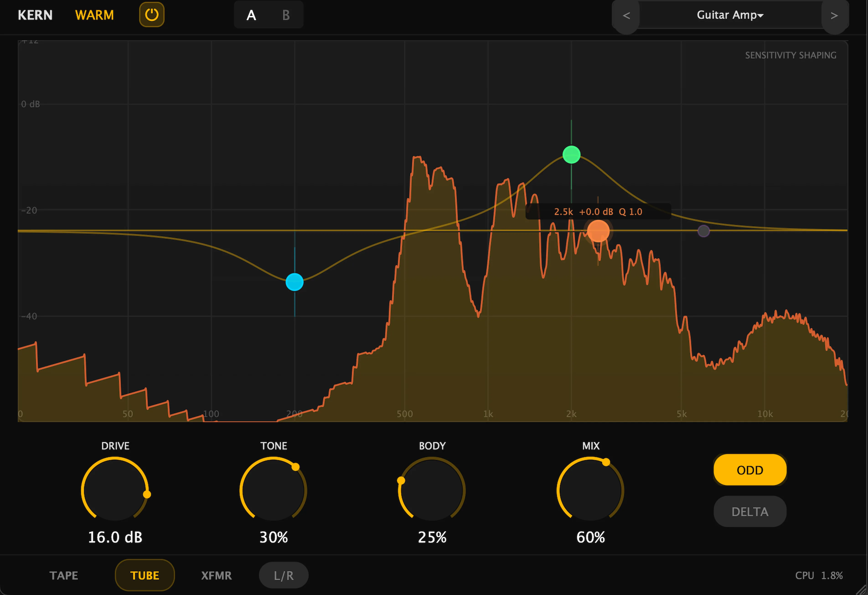
Task: Switch to XFMR saturation mode
Action: point(216,575)
